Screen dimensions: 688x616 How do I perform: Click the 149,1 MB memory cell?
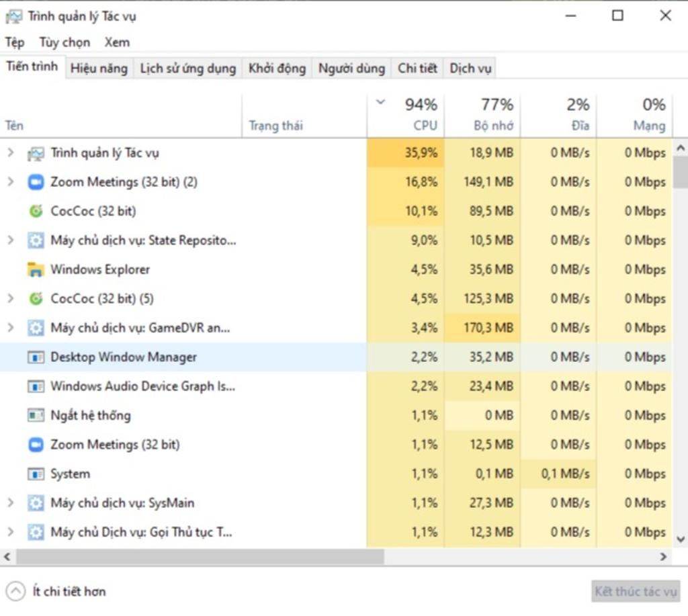pos(482,182)
